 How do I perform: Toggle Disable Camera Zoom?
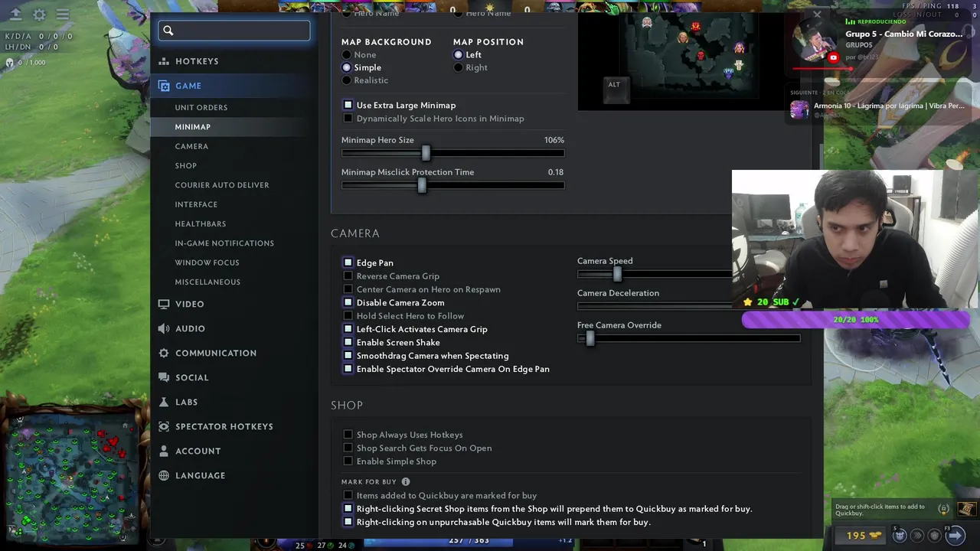[348, 302]
